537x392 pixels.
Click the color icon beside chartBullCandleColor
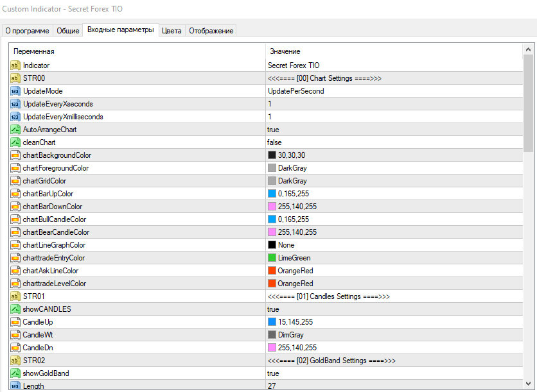[x=15, y=219]
